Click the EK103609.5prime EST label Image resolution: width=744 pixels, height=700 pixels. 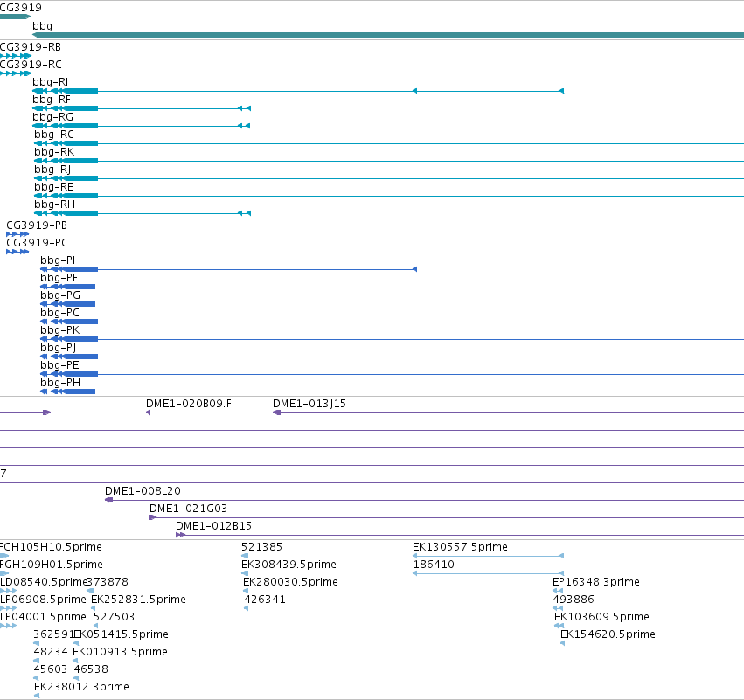[x=602, y=617]
